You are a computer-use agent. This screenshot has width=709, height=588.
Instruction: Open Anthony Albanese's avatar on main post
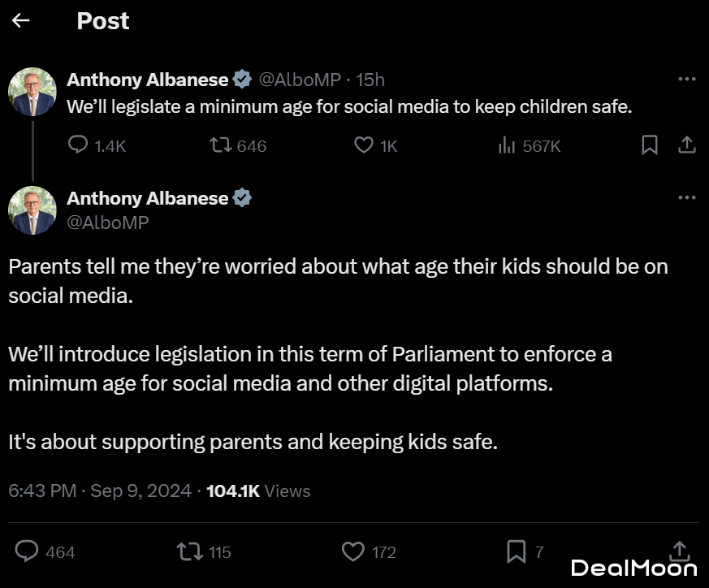coord(32,210)
